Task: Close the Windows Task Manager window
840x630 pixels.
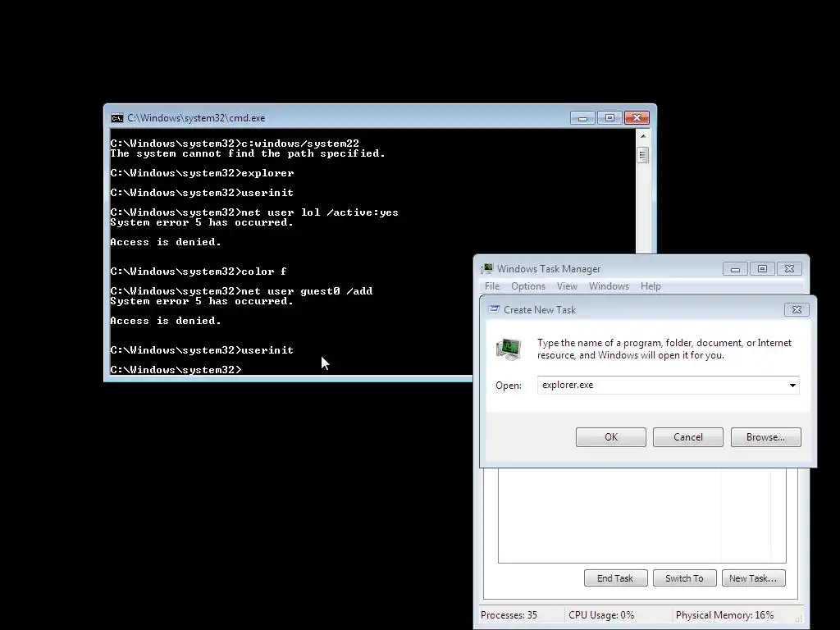Action: [789, 269]
